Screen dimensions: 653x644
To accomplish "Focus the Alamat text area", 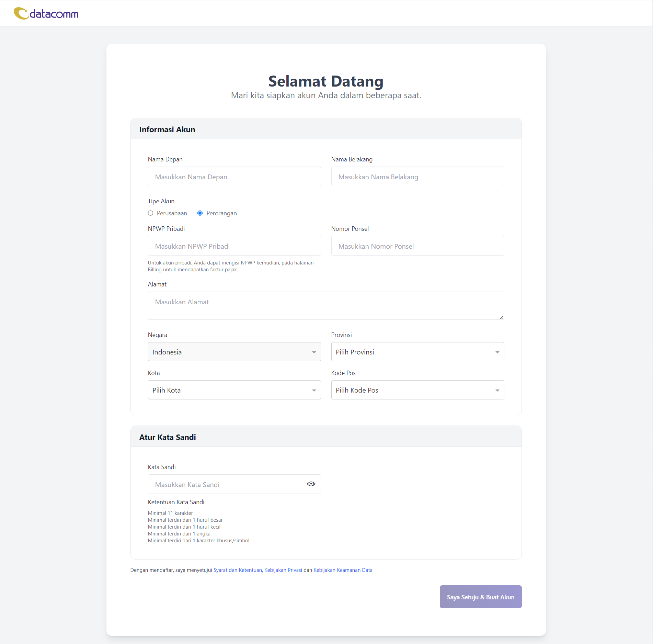I will (325, 305).
